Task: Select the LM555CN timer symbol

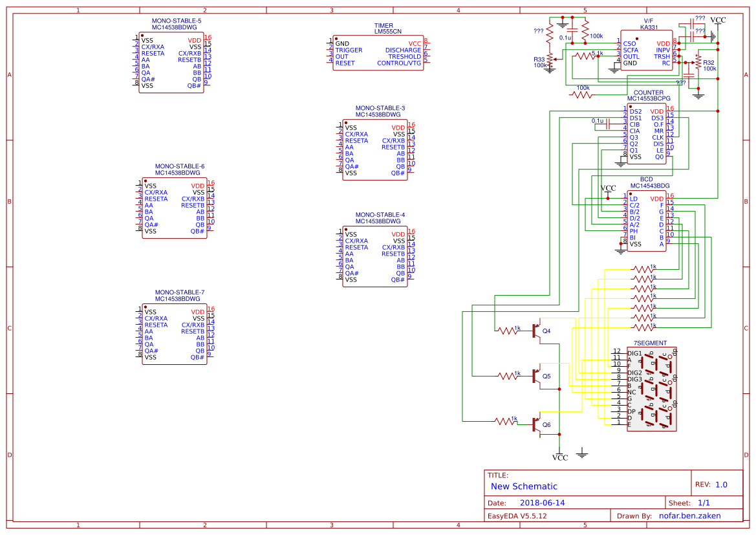Action: tap(379, 52)
